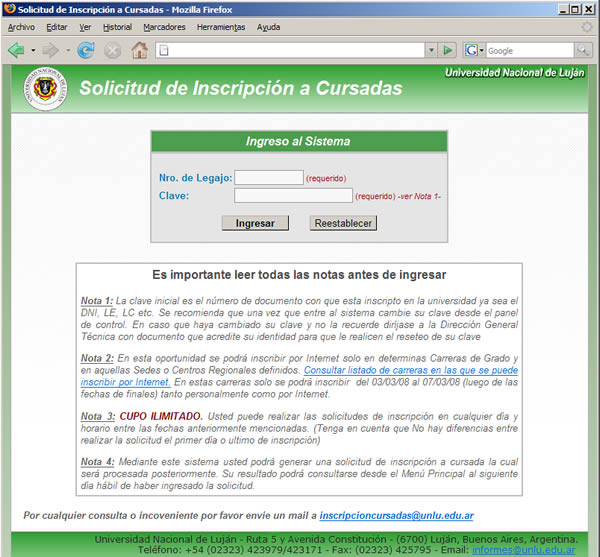Click the search magnifier icon

click(582, 50)
